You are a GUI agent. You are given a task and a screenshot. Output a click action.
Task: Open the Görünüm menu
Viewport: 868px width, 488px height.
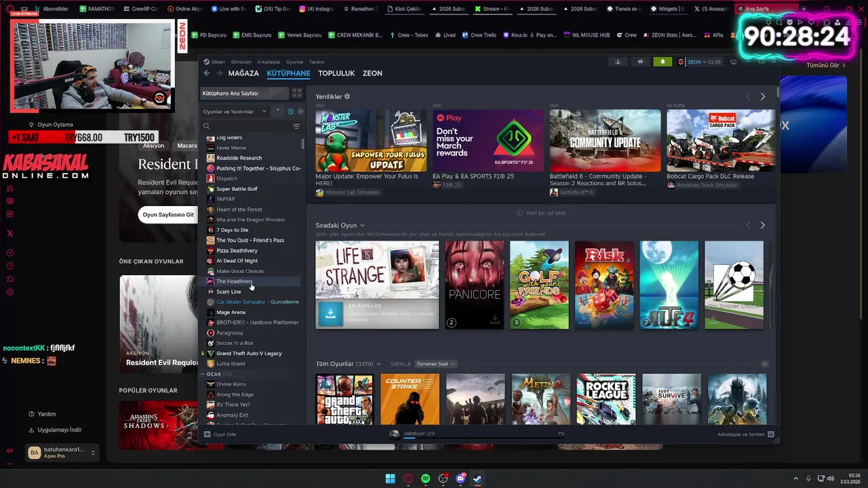click(241, 62)
